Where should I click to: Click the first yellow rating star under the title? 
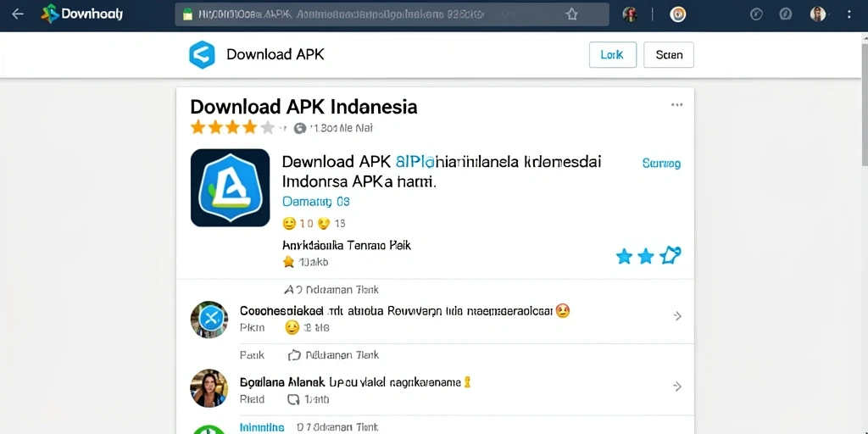[x=198, y=128]
